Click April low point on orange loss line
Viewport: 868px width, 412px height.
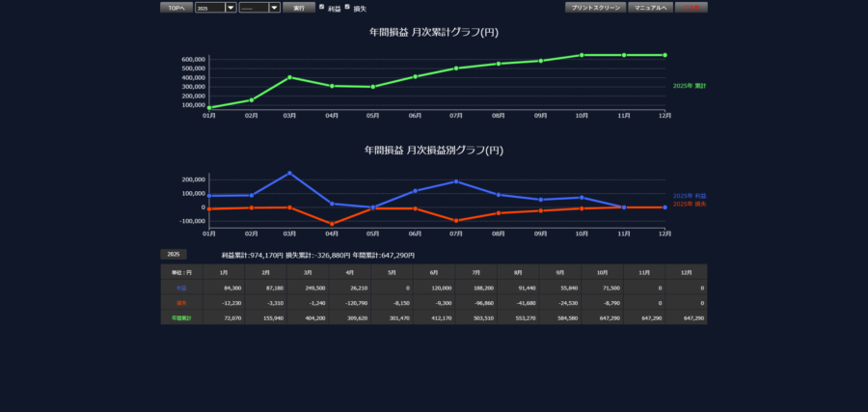click(x=332, y=224)
